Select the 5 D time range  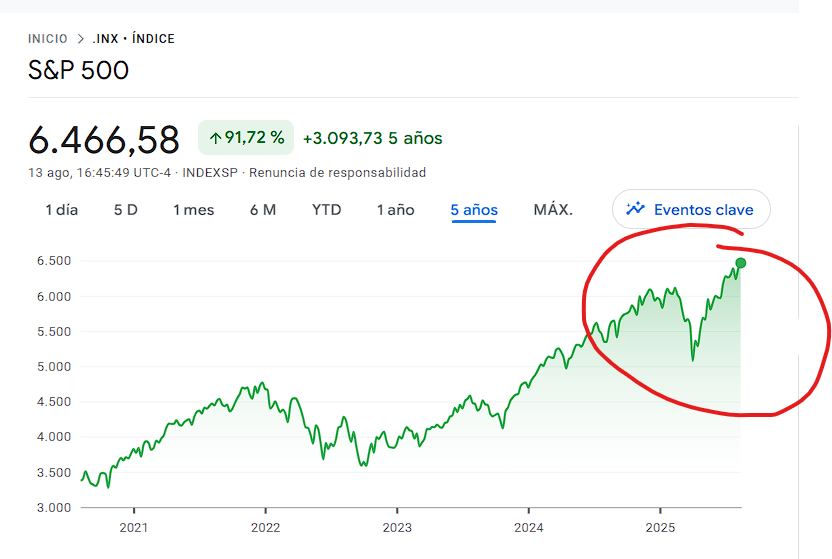click(126, 210)
